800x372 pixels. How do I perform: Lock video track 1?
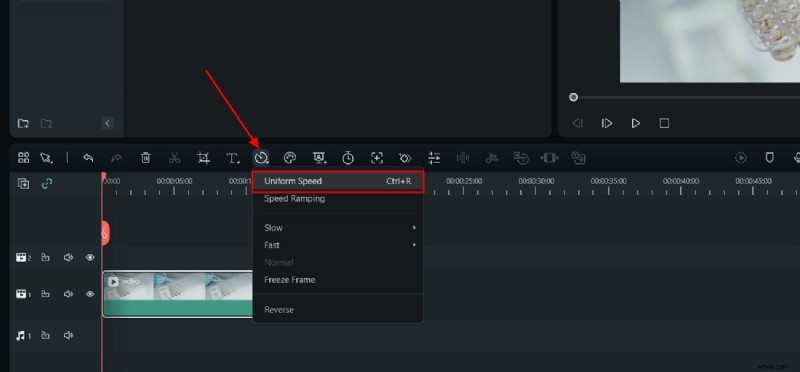click(x=45, y=294)
